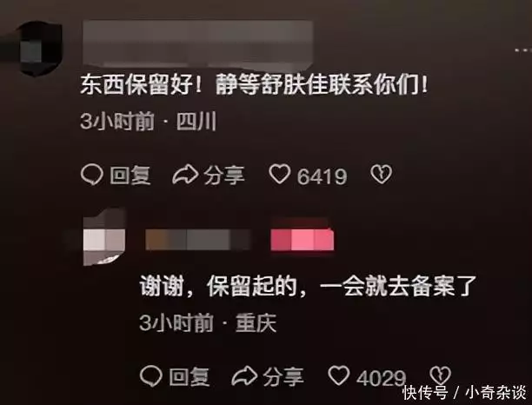The height and width of the screenshot is (405, 532).
Task: Like the comment with 6419 likes
Action: coord(280,174)
